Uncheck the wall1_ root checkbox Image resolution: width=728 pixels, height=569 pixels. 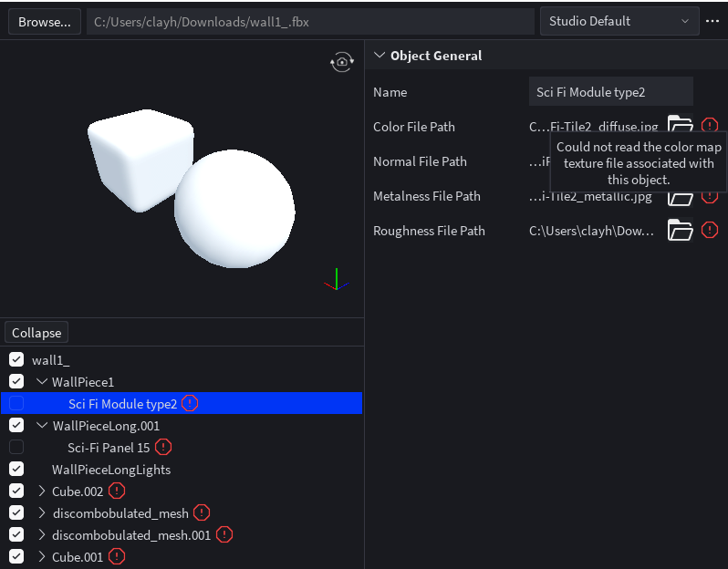click(16, 359)
